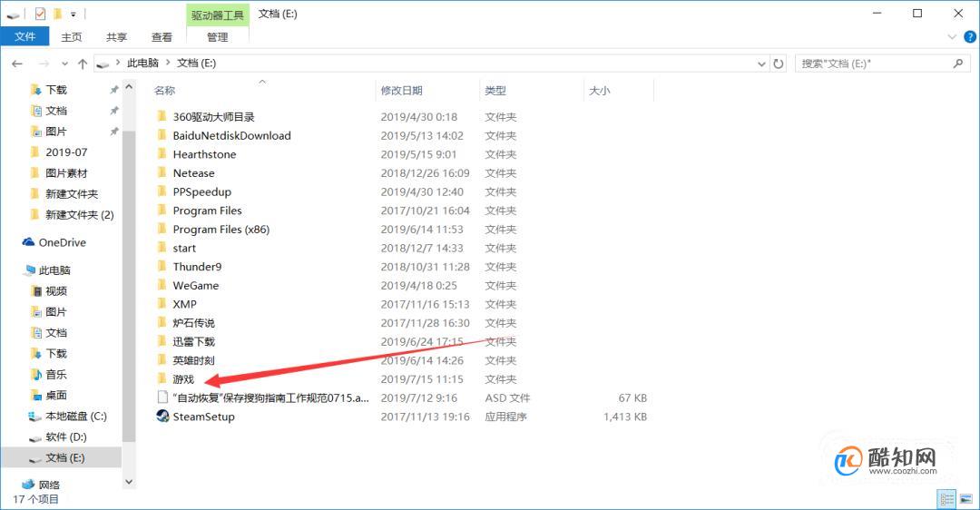Click the refresh button in address bar

click(779, 64)
